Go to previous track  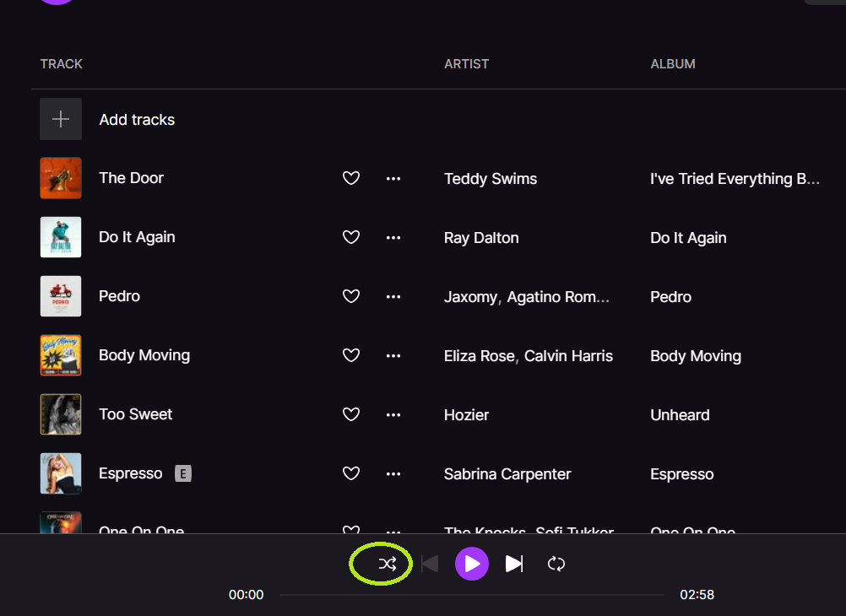coord(430,564)
